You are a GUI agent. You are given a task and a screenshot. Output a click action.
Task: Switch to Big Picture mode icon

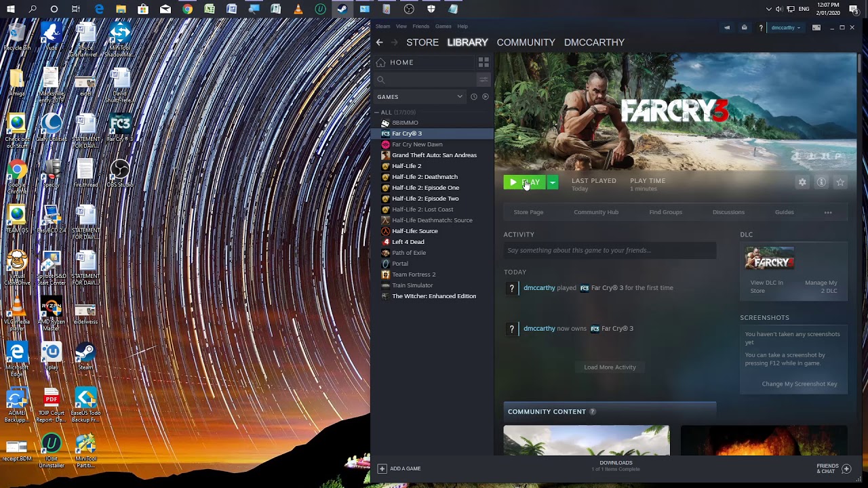816,28
